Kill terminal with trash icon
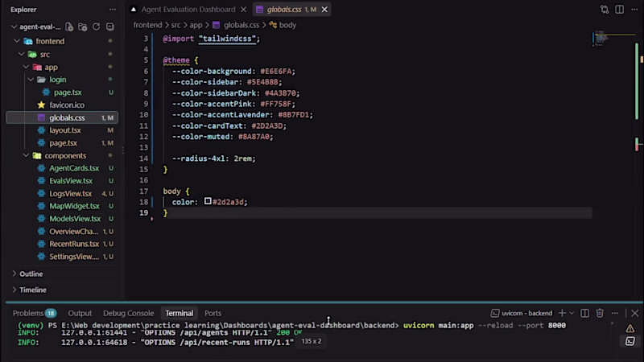This screenshot has width=644, height=362. pyautogui.click(x=600, y=313)
